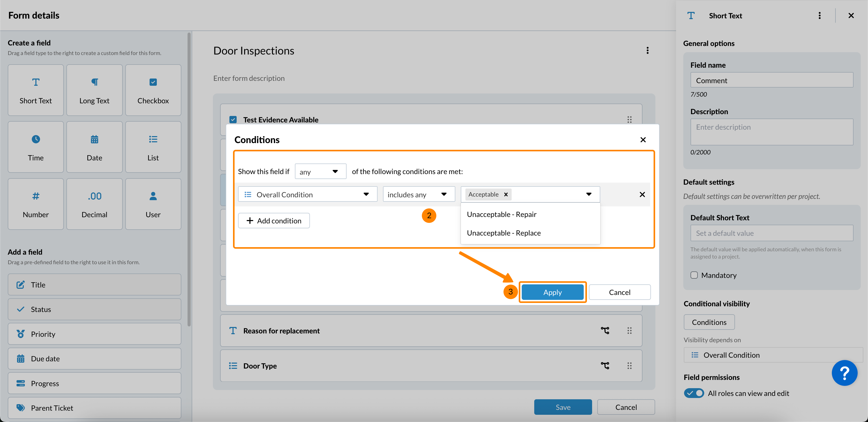The height and width of the screenshot is (422, 868).
Task: Delete the Overall Condition row
Action: point(642,194)
